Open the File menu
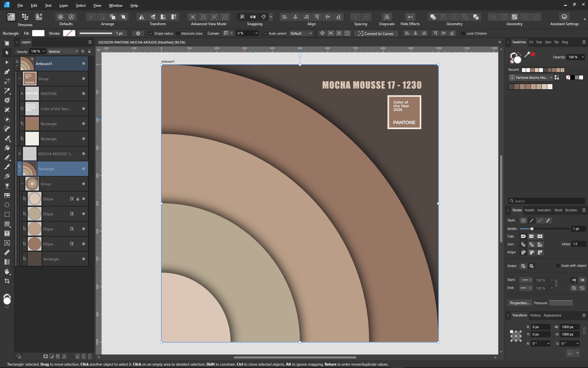This screenshot has width=588, height=368. tap(20, 5)
